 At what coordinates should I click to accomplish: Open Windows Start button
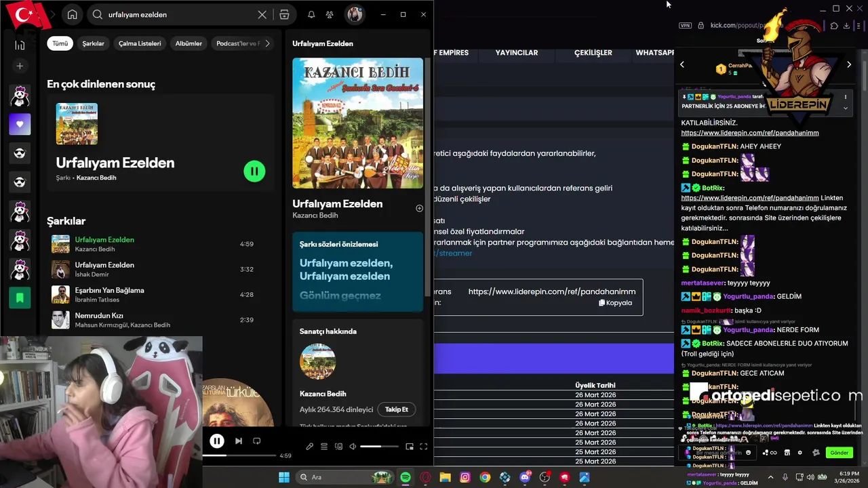point(284,477)
